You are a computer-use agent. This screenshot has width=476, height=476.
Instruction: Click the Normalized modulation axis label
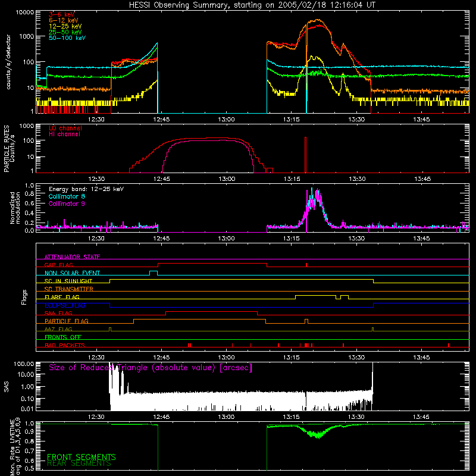[15, 208]
